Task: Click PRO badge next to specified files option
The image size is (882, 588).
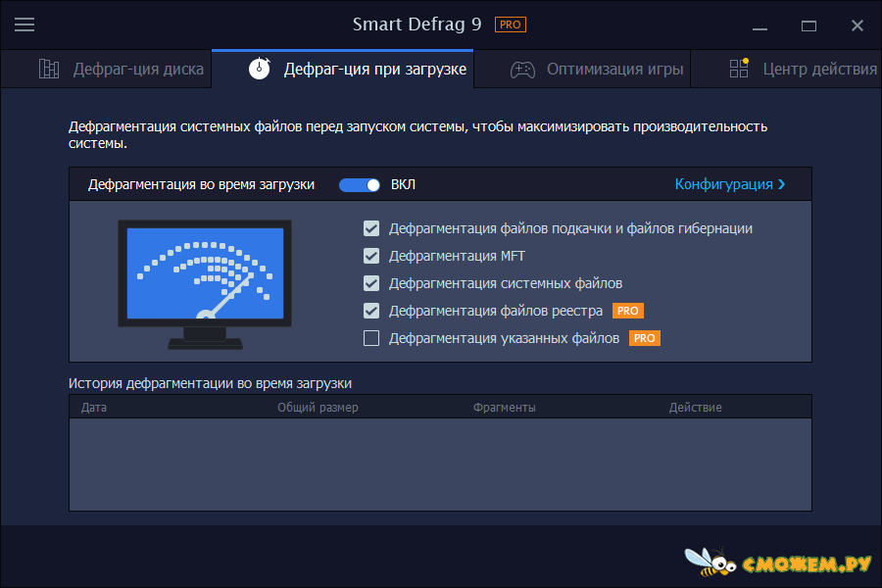Action: (645, 338)
